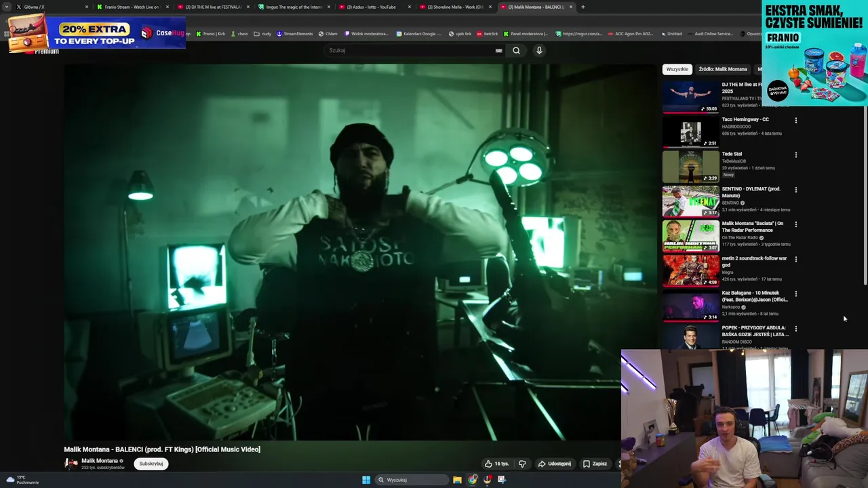Viewport: 868px width, 488px height.
Task: Open the StreamElements bookmark
Action: pos(295,34)
